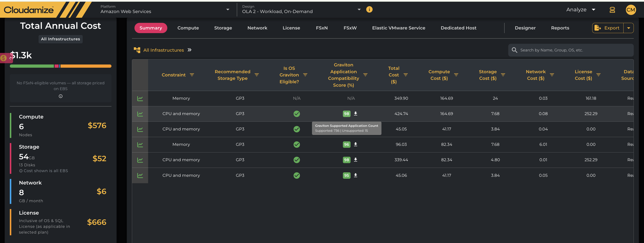644x243 pixels.
Task: Open trend chart for the 96.03 row
Action: [x=140, y=145]
